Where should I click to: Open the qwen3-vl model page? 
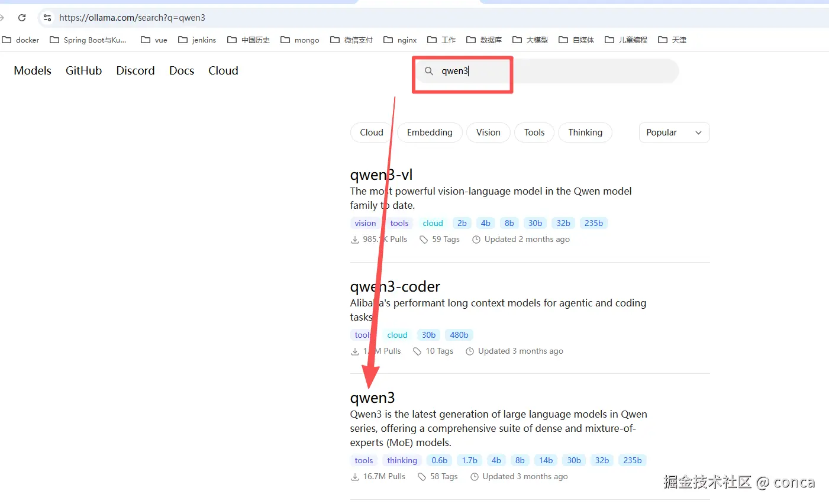click(381, 175)
